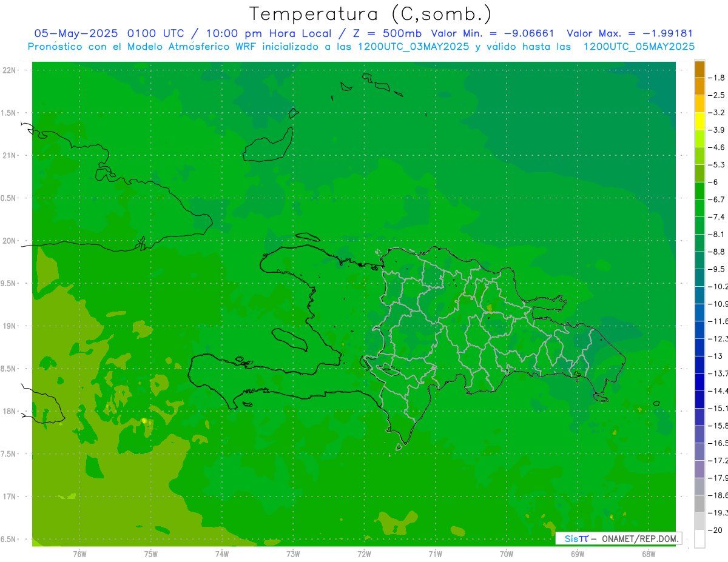Click the '71W' longitude axis label
This screenshot has height=562, width=728.
tap(435, 555)
